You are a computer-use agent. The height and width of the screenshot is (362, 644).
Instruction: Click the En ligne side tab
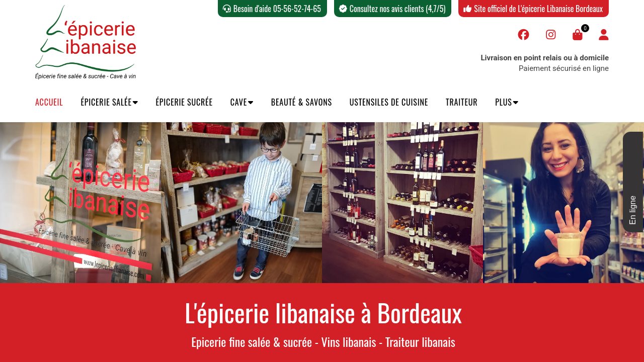[633, 182]
